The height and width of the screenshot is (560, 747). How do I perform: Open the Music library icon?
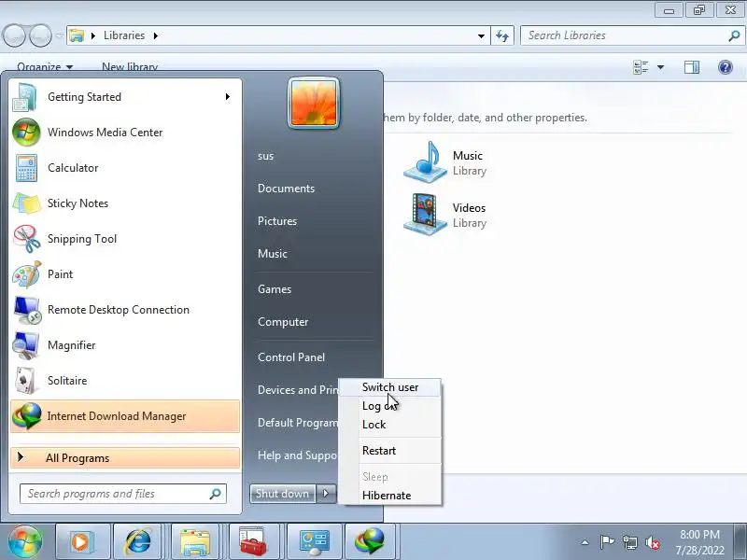pos(426,162)
